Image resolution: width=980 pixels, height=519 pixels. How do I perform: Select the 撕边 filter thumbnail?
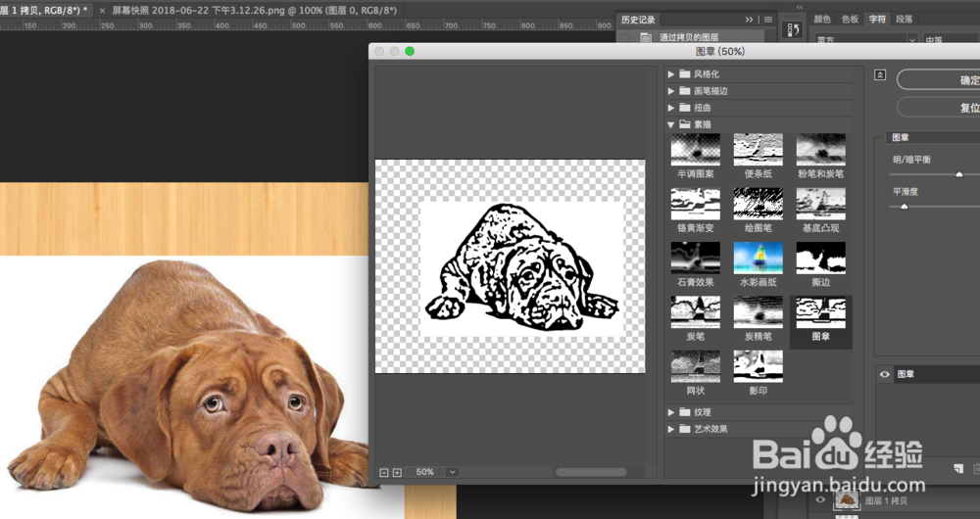(820, 258)
